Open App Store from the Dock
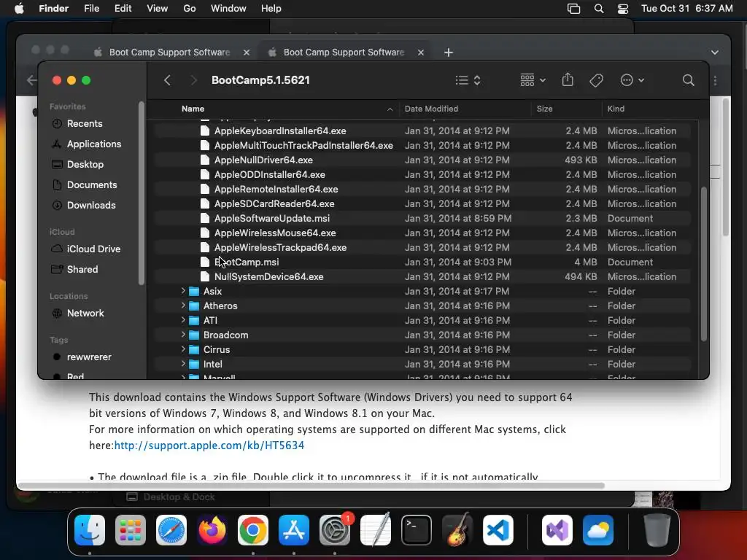747x560 pixels. pyautogui.click(x=294, y=531)
